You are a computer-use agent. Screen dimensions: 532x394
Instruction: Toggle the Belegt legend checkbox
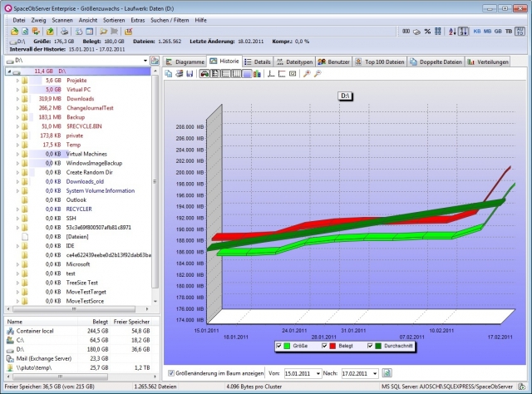323,347
